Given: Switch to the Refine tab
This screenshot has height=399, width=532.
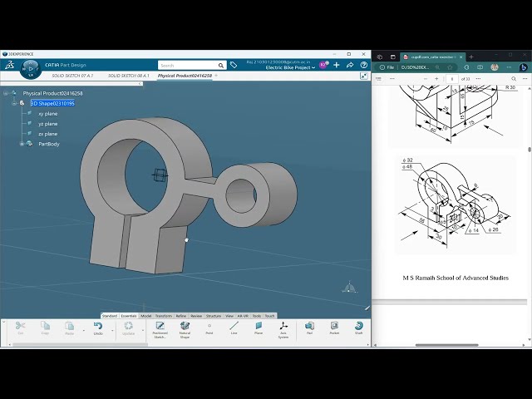Looking at the screenshot, I should click(181, 316).
